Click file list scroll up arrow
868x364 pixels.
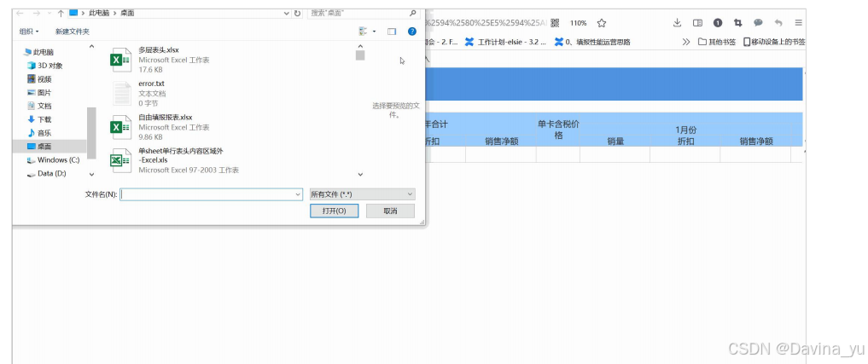pyautogui.click(x=360, y=47)
